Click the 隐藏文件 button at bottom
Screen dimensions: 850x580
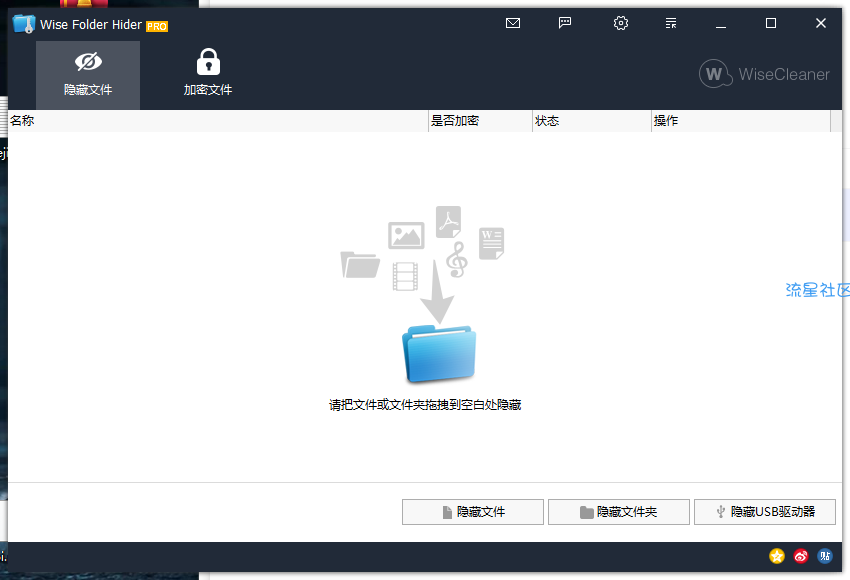coord(473,512)
